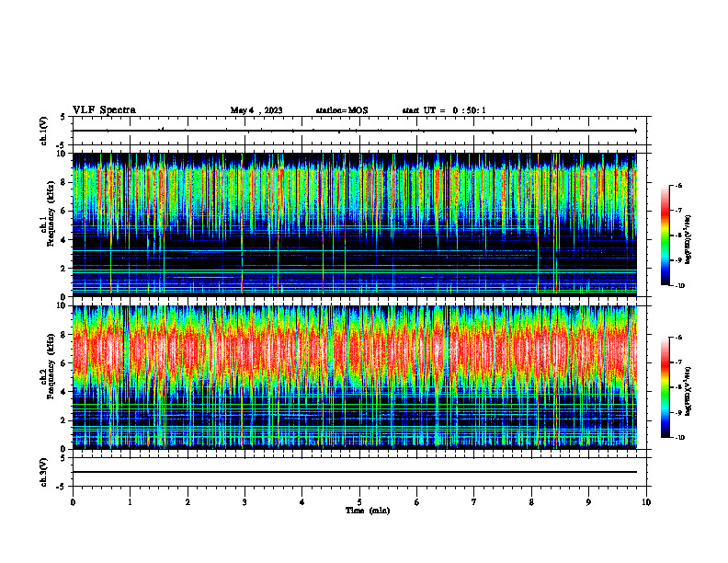The height and width of the screenshot is (563, 728).
Task: Click time axis tick label "8"
Action: [x=531, y=502]
